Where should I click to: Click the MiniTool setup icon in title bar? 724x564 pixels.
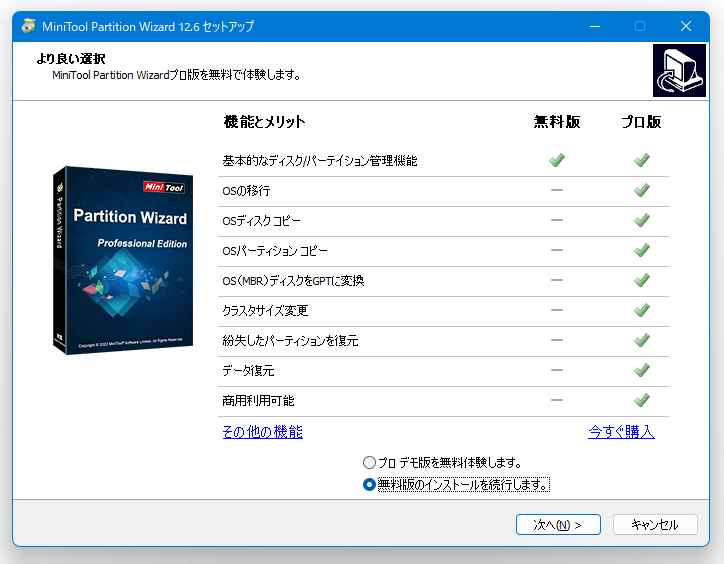pos(29,26)
